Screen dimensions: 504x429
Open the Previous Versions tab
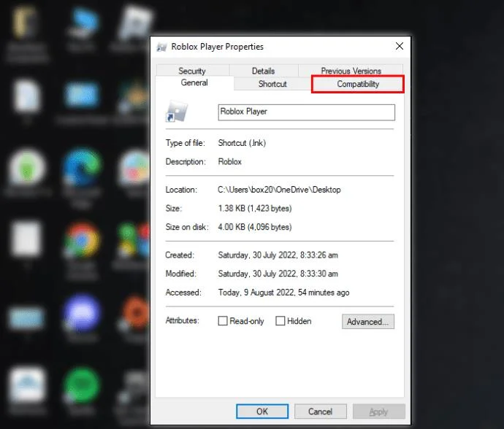(351, 71)
